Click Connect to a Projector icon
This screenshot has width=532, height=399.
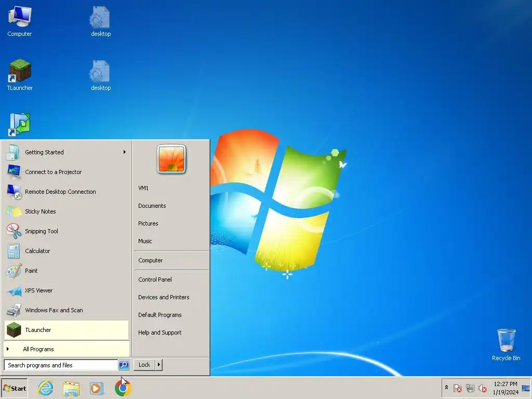pos(14,172)
